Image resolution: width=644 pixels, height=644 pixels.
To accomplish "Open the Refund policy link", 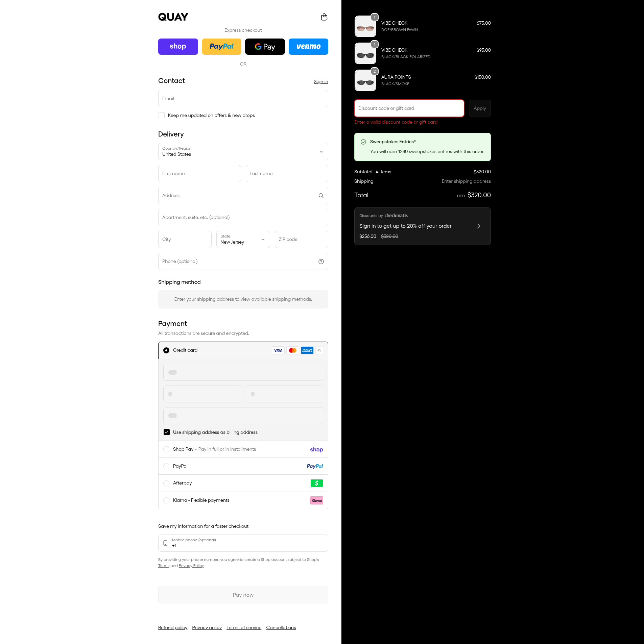I will tap(173, 628).
